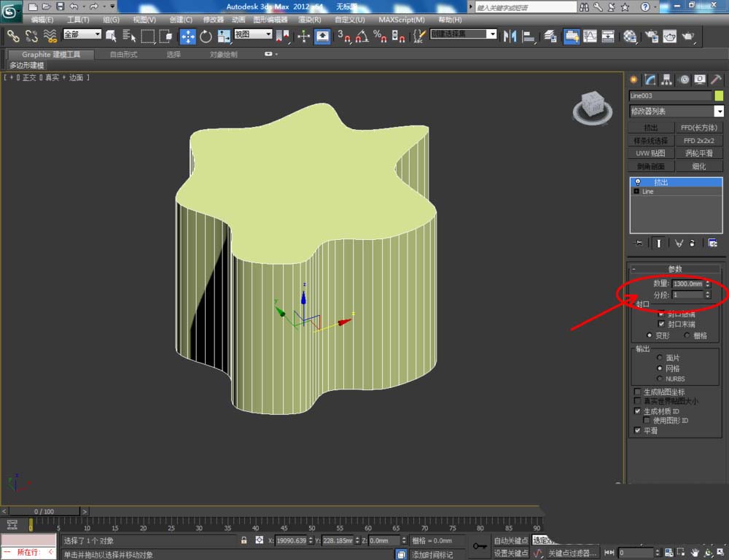Click the green object color swatch
The height and width of the screenshot is (560, 729).
719,96
